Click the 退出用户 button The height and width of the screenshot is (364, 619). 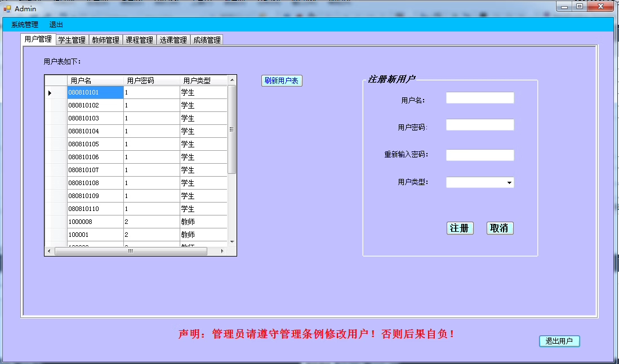[x=559, y=341]
